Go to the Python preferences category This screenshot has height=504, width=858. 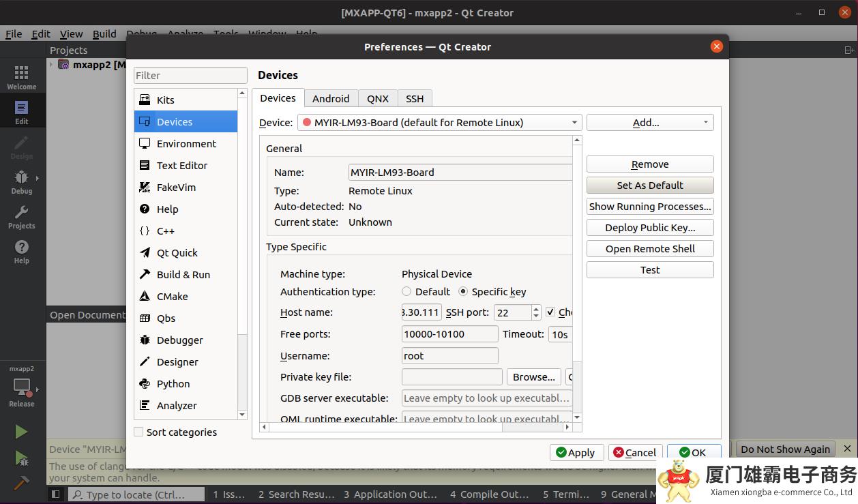pyautogui.click(x=173, y=384)
